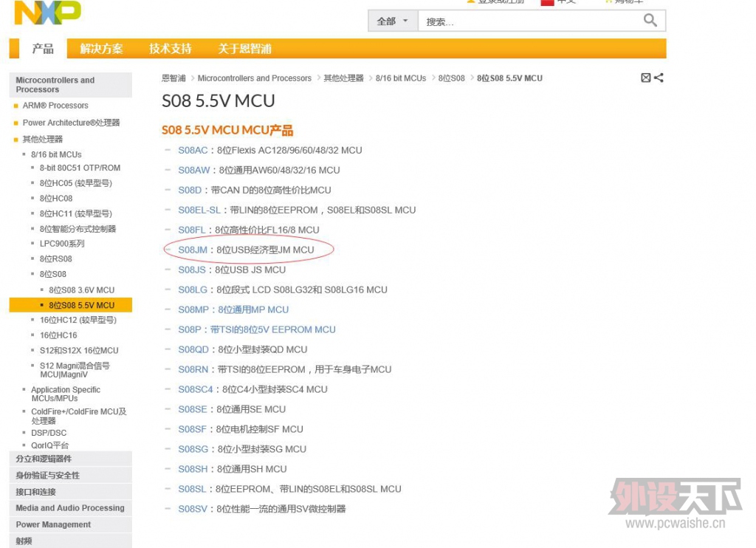The height and width of the screenshot is (548, 756).
Task: Click the share icon
Action: click(x=659, y=78)
